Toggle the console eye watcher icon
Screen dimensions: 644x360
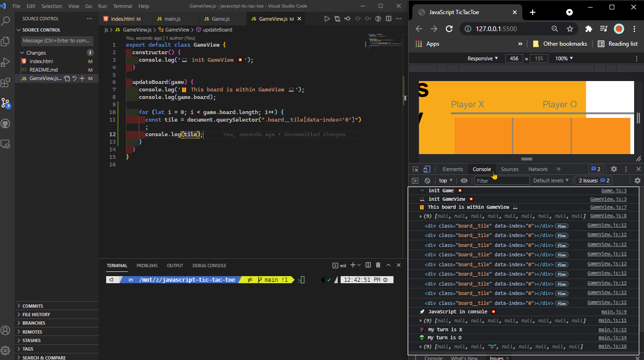[464, 180]
